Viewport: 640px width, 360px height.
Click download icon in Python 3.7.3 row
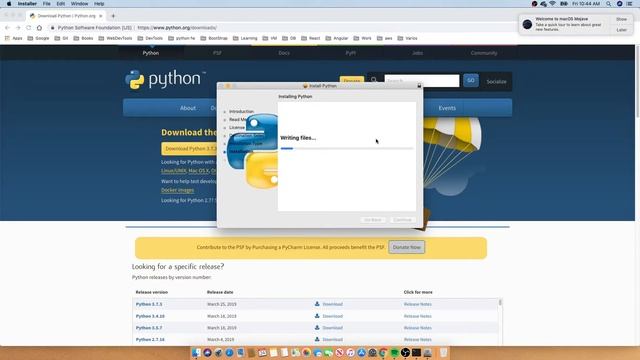[317, 304]
